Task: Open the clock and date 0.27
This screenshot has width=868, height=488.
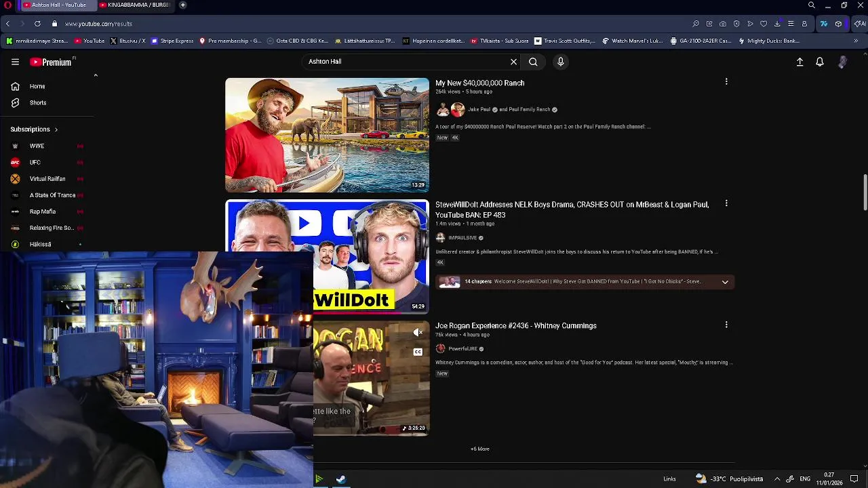Action: point(829,479)
